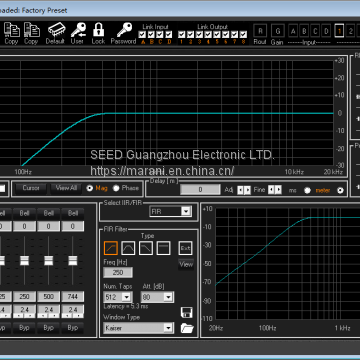This screenshot has width=360, height=360.
Task: Click the Latency = 5.3 ms text
Action: 126,306
